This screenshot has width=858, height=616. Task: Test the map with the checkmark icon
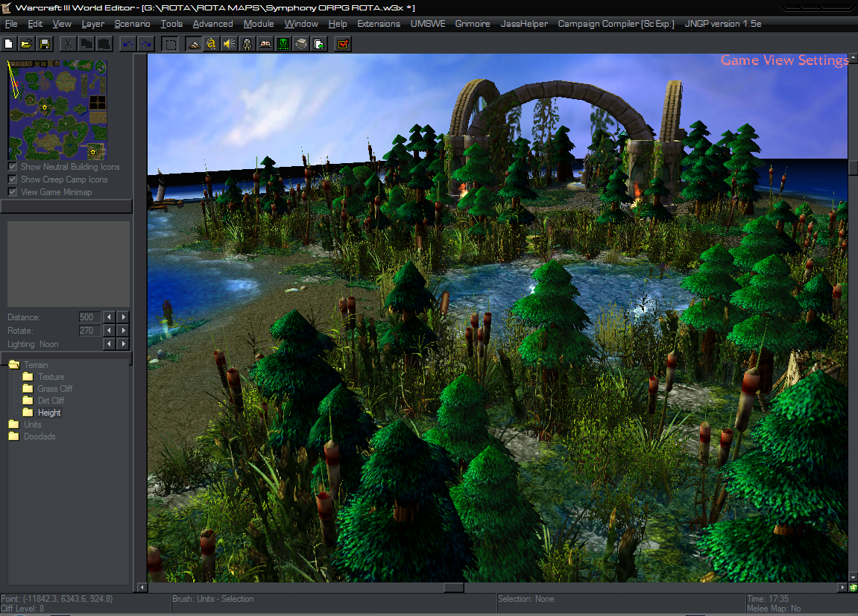(x=343, y=44)
